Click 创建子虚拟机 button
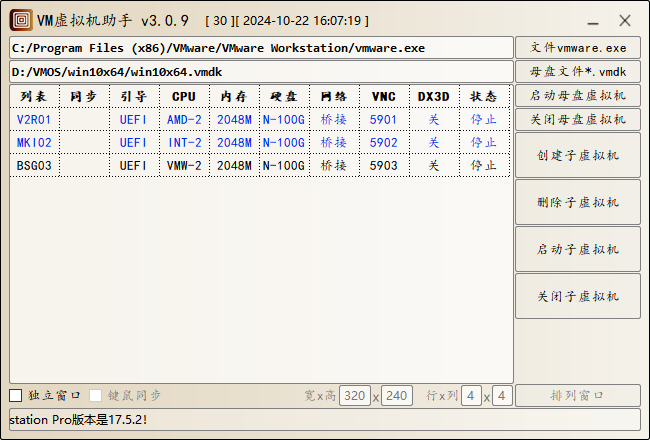Image resolution: width=650 pixels, height=440 pixels. [x=578, y=156]
